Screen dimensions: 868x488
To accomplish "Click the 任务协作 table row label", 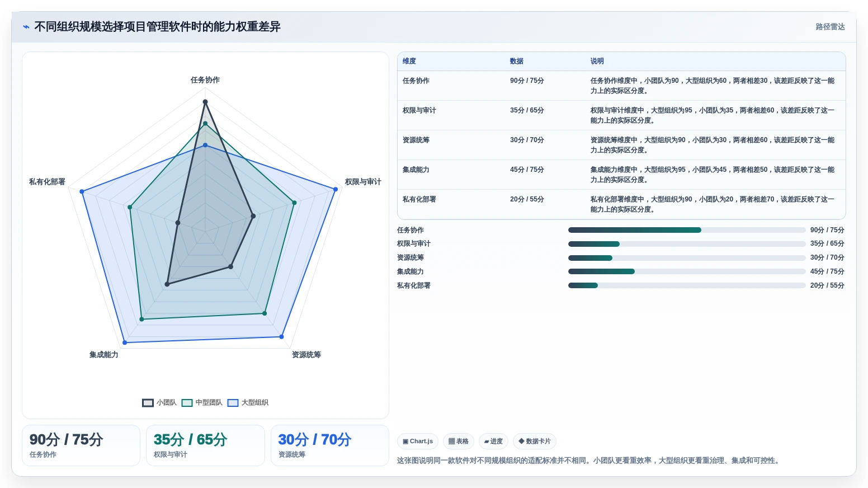I will pos(416,81).
